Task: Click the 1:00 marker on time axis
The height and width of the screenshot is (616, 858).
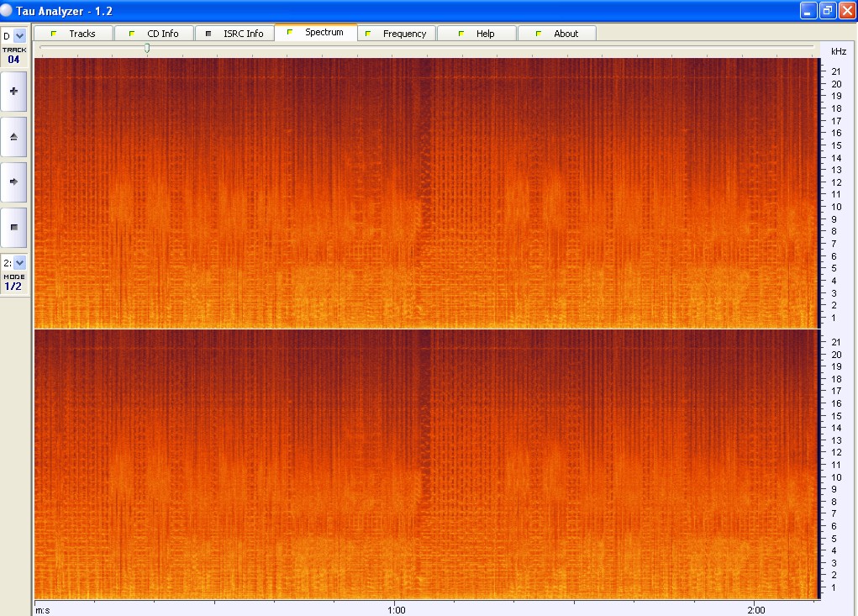Action: point(396,609)
